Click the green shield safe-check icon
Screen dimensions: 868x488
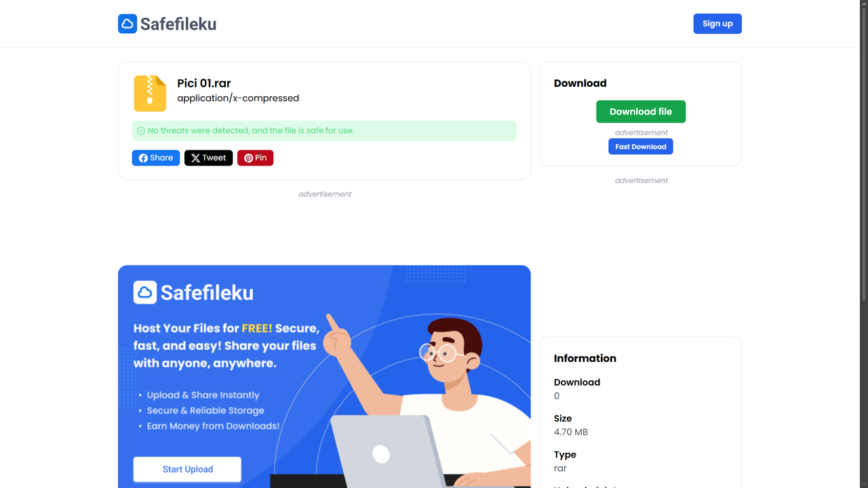pos(141,131)
